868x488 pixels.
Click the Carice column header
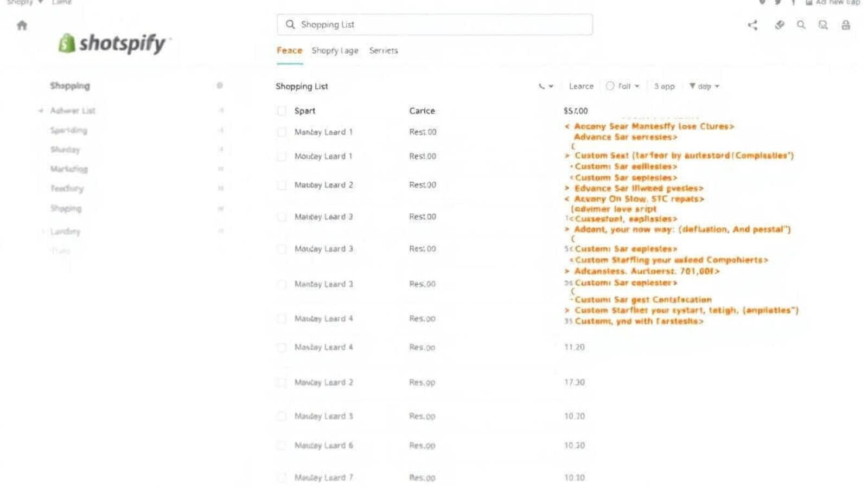422,111
